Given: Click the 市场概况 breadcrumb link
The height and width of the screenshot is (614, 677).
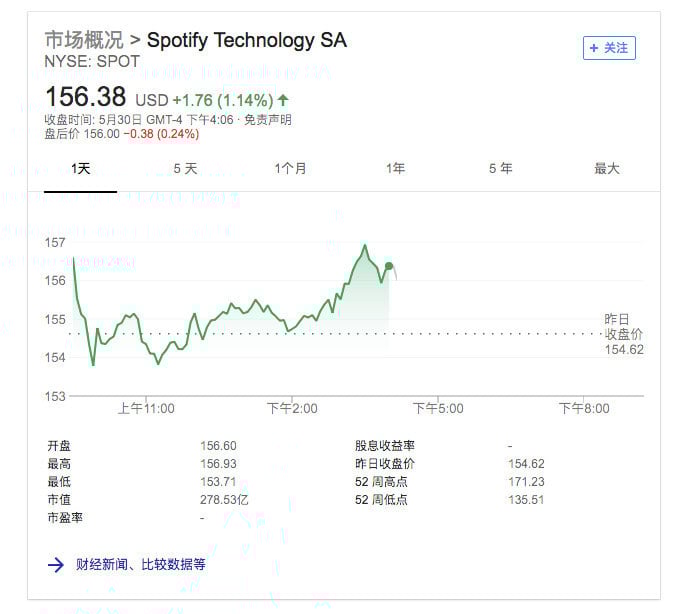Looking at the screenshot, I should tap(84, 40).
